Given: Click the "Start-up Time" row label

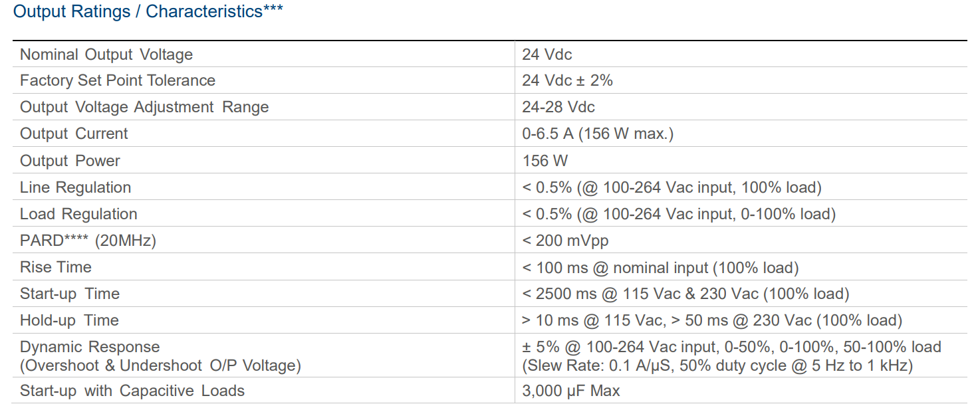Looking at the screenshot, I should click(70, 294).
